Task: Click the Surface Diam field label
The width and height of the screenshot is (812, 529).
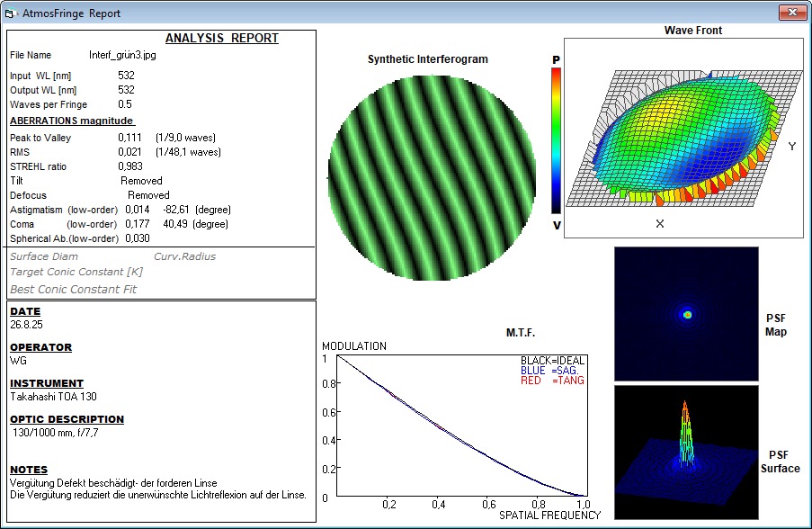Action: point(44,256)
